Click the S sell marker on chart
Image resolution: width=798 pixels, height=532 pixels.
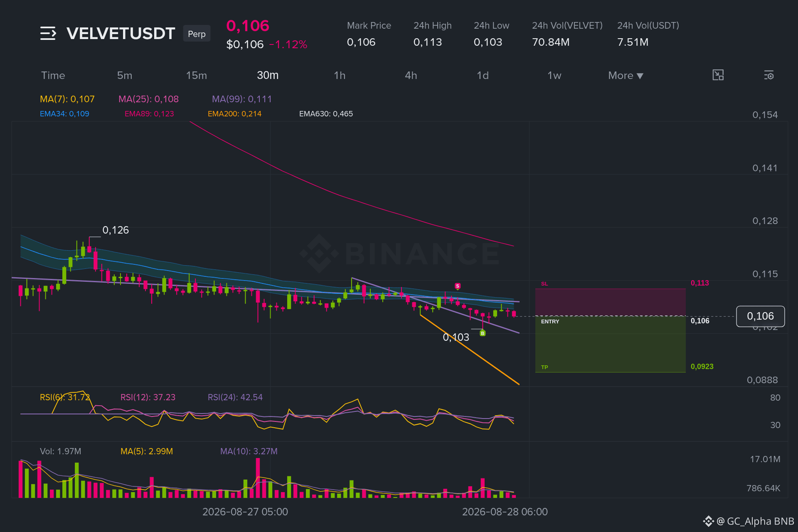458,286
